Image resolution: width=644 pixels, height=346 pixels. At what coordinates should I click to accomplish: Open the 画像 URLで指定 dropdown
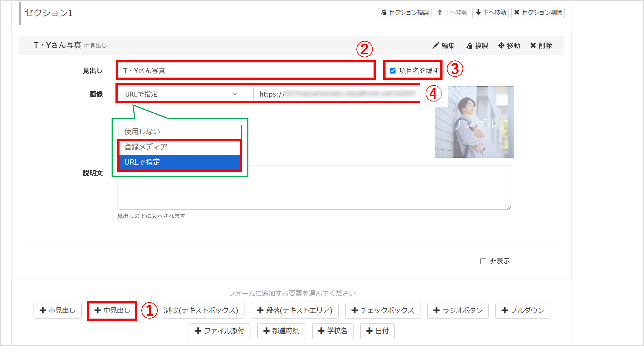pos(178,94)
